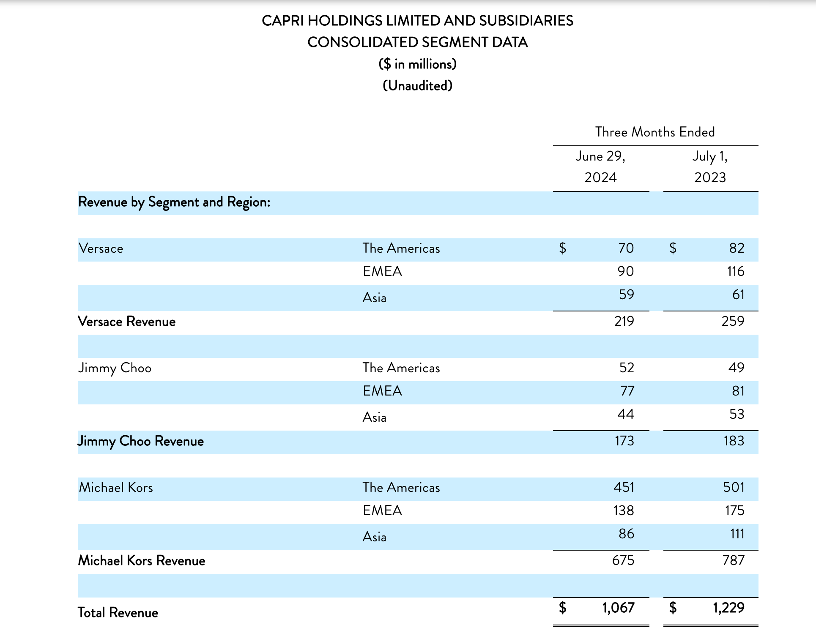Select 'Asia' under Jimmy Choo
Screen dimensions: 816x644
(375, 417)
